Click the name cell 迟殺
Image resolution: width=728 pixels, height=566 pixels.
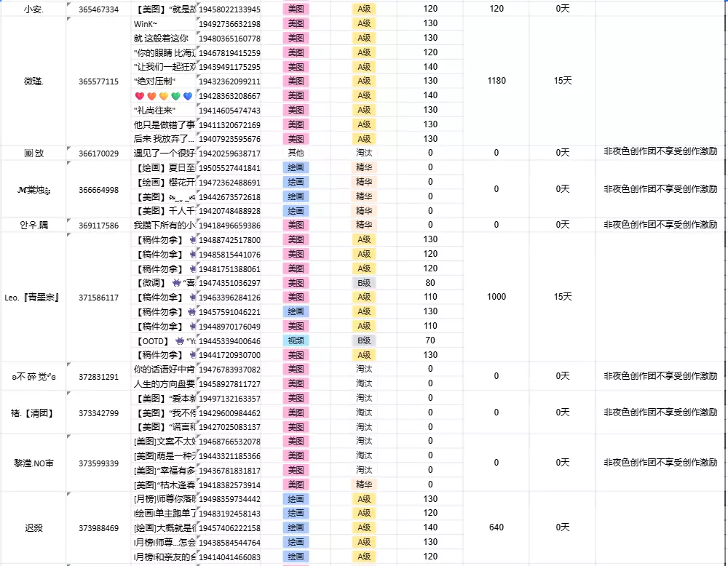pyautogui.click(x=33, y=528)
